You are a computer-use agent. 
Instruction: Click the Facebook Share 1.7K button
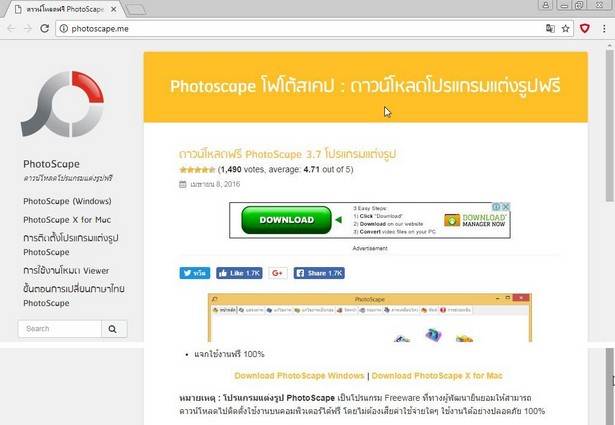(x=319, y=273)
